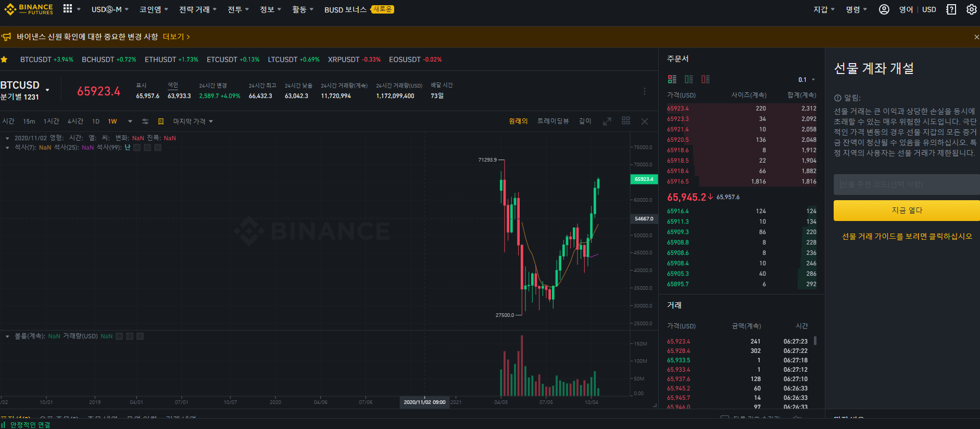Open the 지갑 wallet menu
This screenshot has height=429, width=980.
tap(824, 9)
